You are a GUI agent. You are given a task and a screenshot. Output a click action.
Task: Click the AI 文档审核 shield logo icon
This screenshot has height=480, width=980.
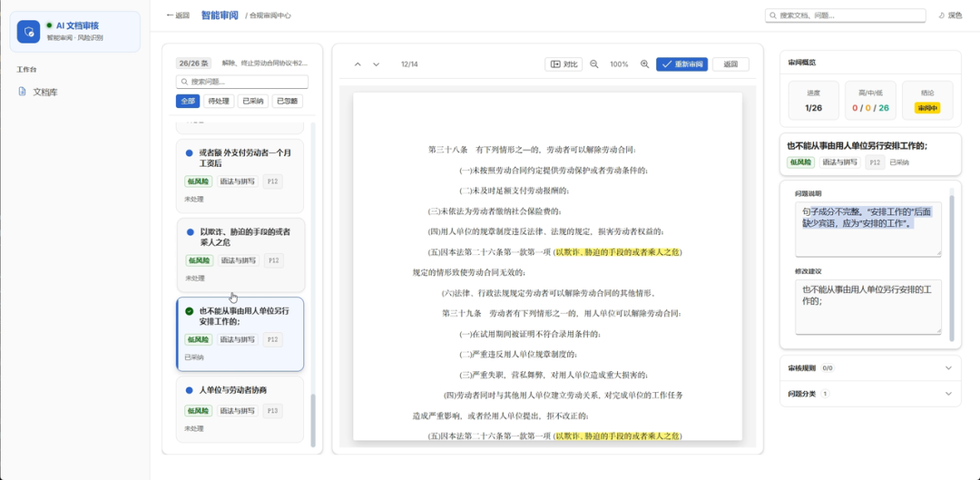[x=28, y=31]
